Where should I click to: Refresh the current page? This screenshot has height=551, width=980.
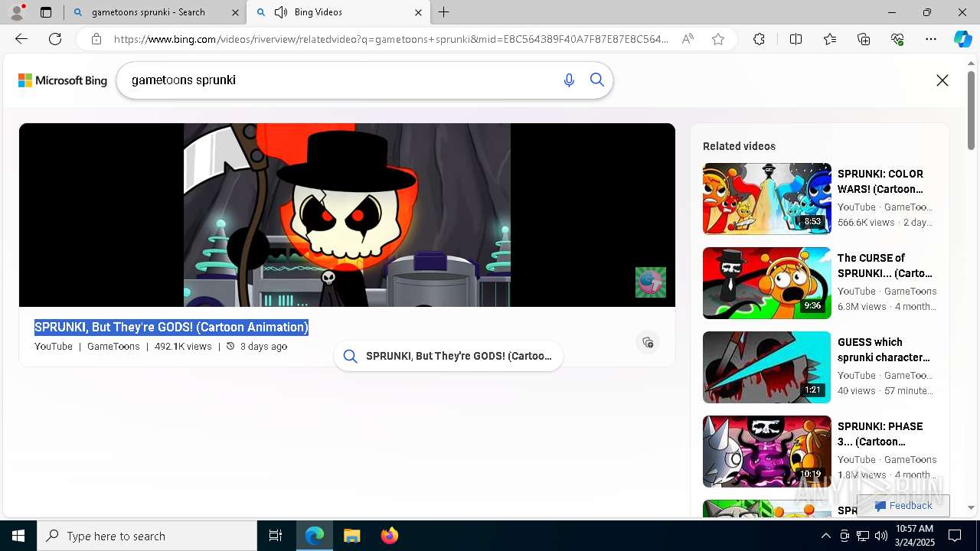pos(55,39)
